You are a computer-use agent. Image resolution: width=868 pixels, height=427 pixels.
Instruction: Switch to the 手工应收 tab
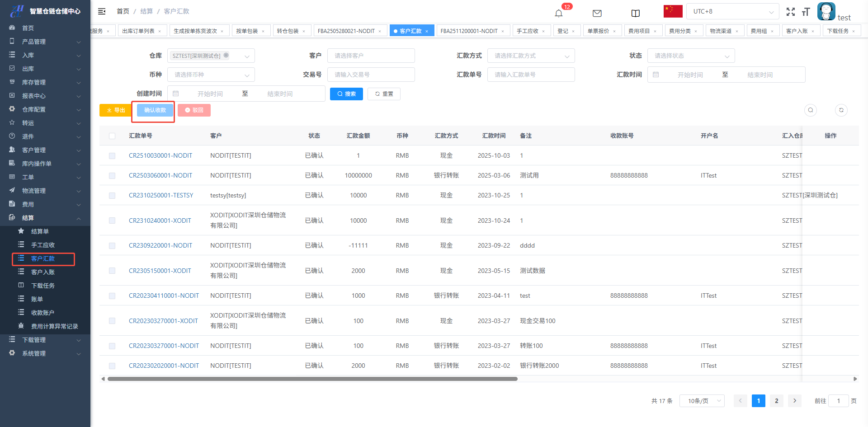coord(527,31)
